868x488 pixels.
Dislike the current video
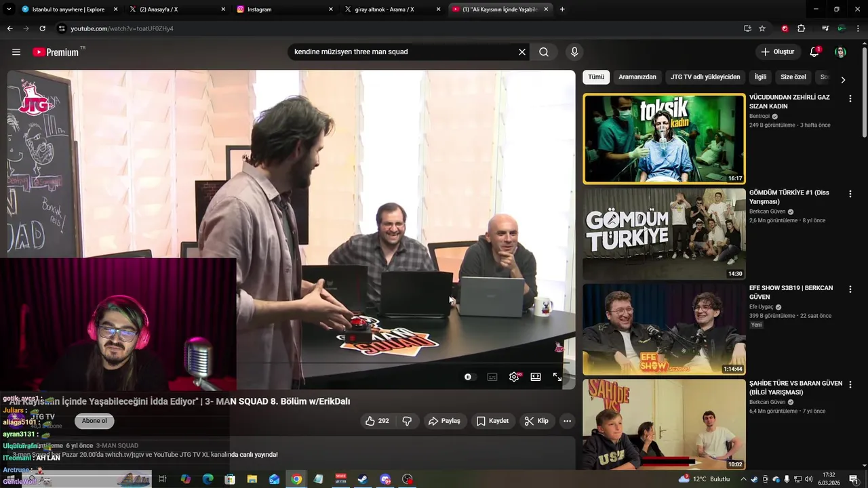[x=407, y=421]
